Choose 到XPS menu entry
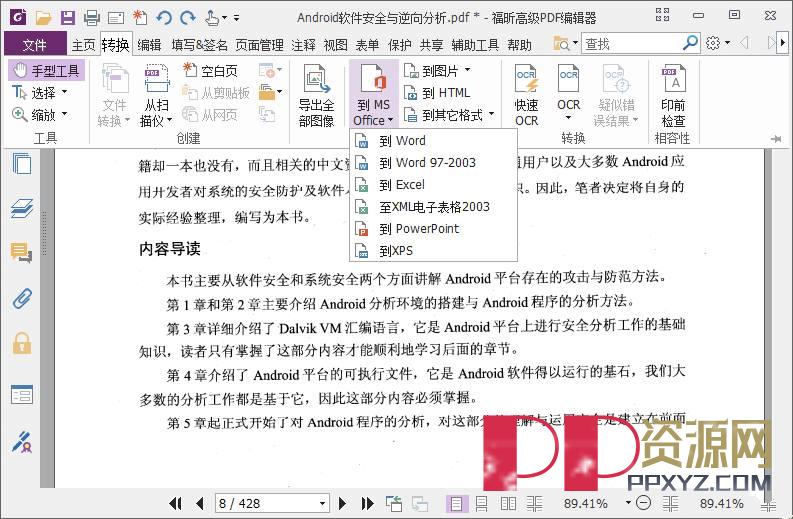This screenshot has width=793, height=519. click(x=433, y=251)
